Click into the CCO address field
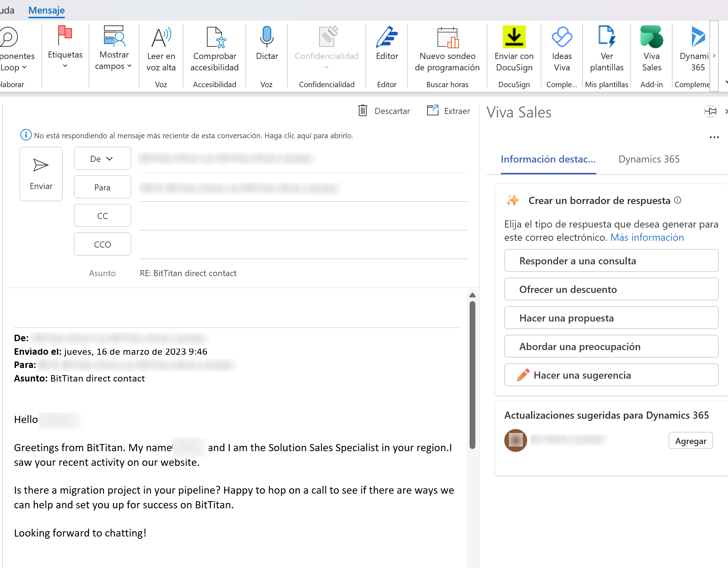 (303, 245)
